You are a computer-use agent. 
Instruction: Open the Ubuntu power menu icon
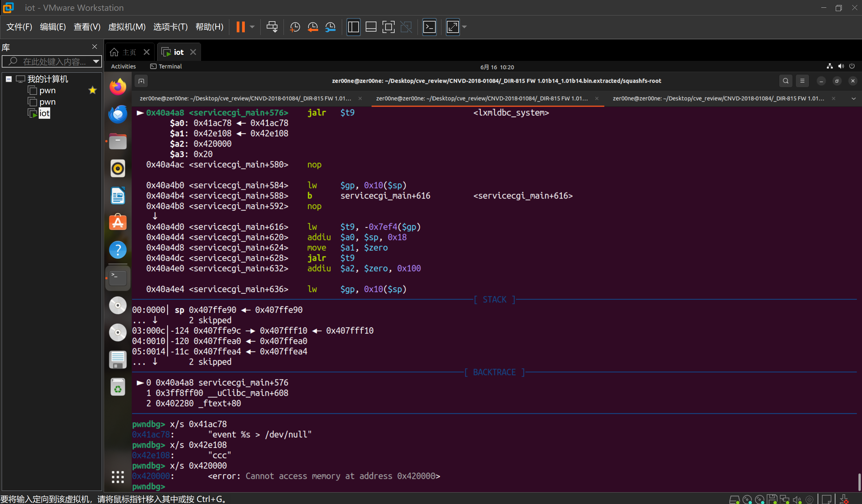click(852, 66)
